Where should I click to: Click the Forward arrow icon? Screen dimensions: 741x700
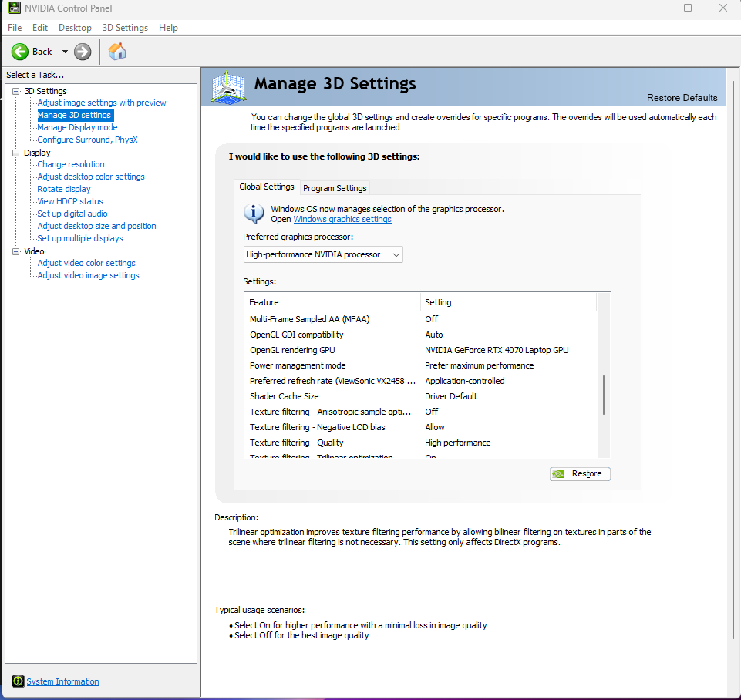tap(83, 52)
